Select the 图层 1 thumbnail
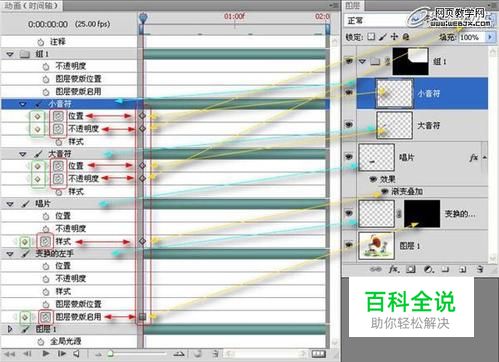499x362 pixels. [x=376, y=246]
